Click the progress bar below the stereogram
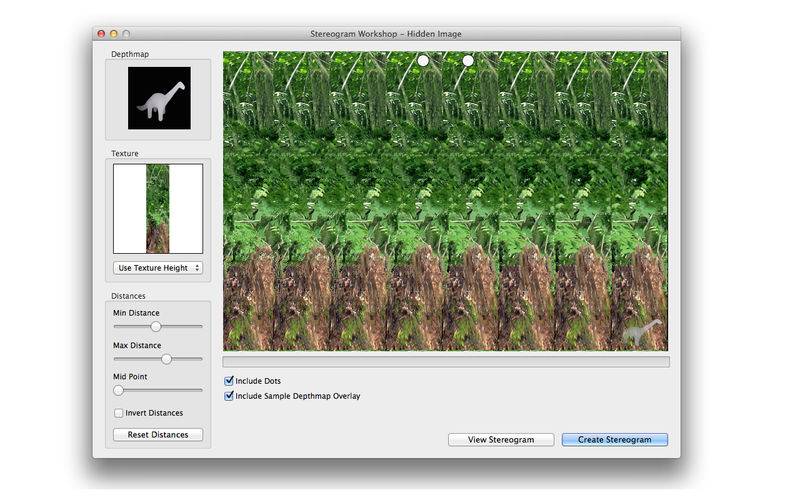Image resolution: width=800 pixels, height=500 pixels. click(x=446, y=362)
